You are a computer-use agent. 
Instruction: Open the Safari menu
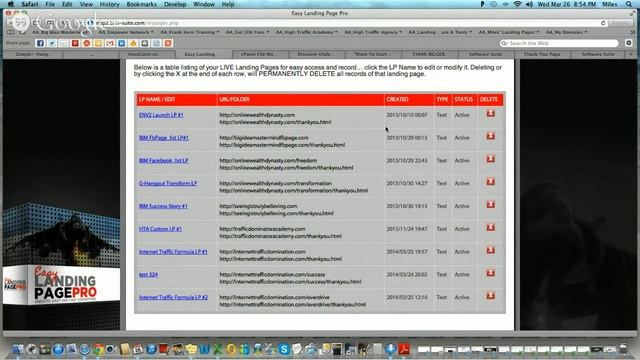coord(30,4)
